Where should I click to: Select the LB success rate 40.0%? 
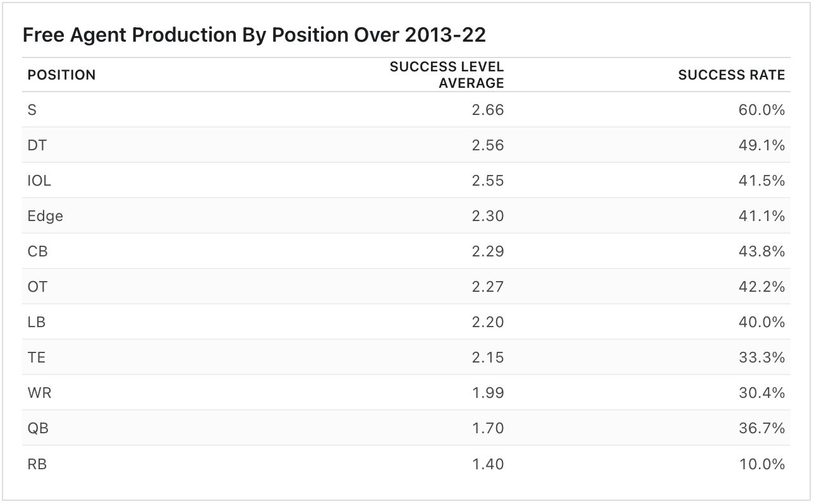pyautogui.click(x=762, y=323)
